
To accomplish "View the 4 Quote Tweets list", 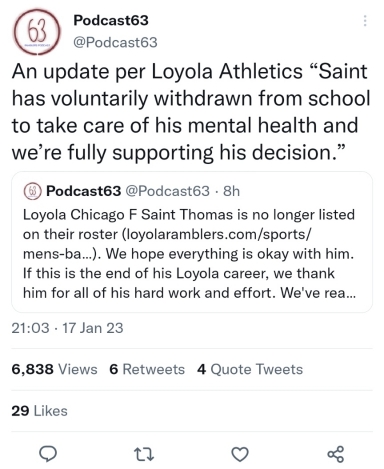I will (x=250, y=369).
